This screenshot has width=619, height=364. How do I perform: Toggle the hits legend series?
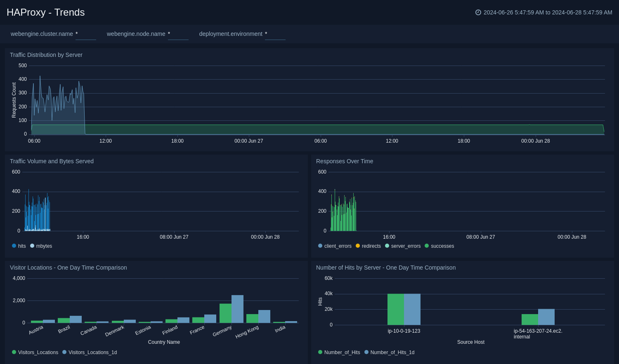19,246
